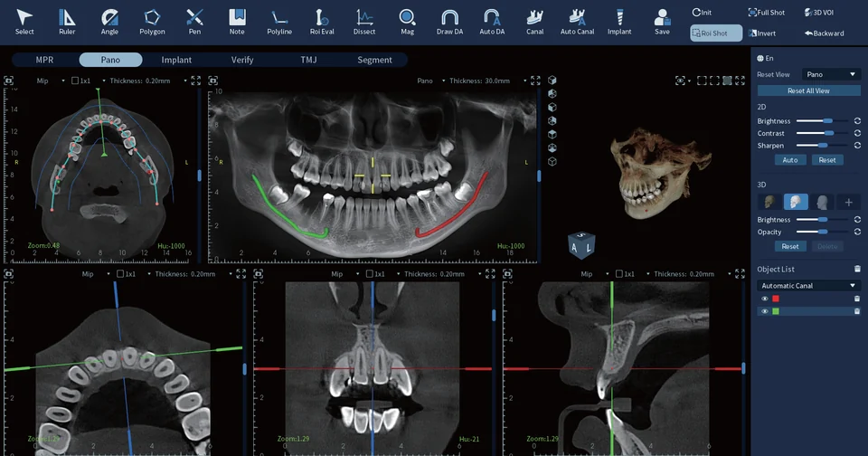Image resolution: width=868 pixels, height=456 pixels.
Task: Click the 2D Auto button
Action: (x=790, y=160)
